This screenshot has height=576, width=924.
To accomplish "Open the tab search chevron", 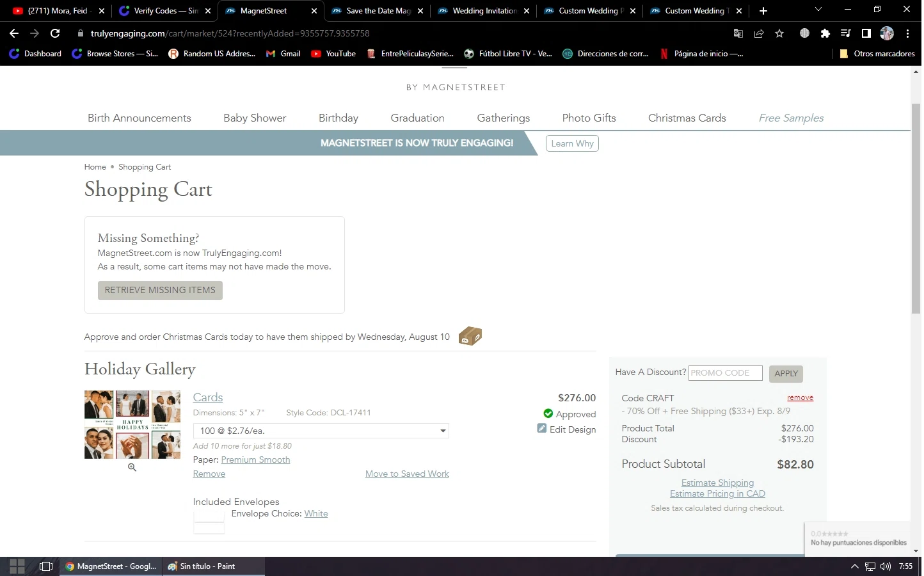I will pos(818,10).
